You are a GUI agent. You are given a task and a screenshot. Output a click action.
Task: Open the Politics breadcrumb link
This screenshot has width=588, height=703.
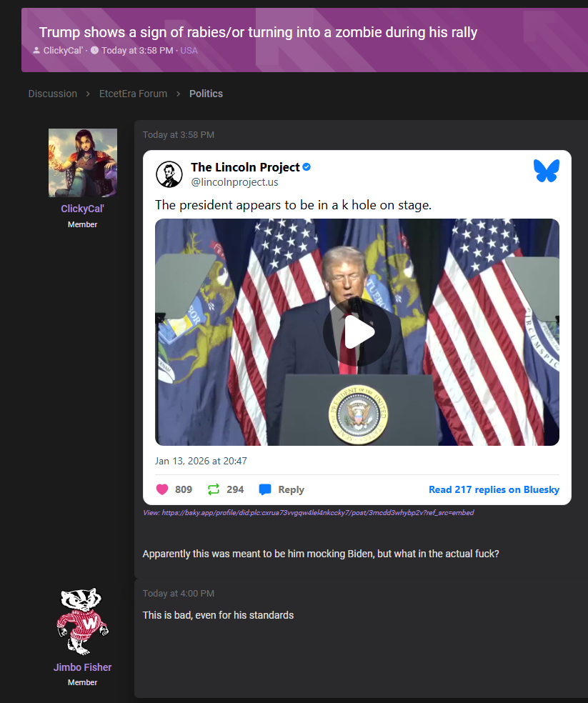(206, 94)
